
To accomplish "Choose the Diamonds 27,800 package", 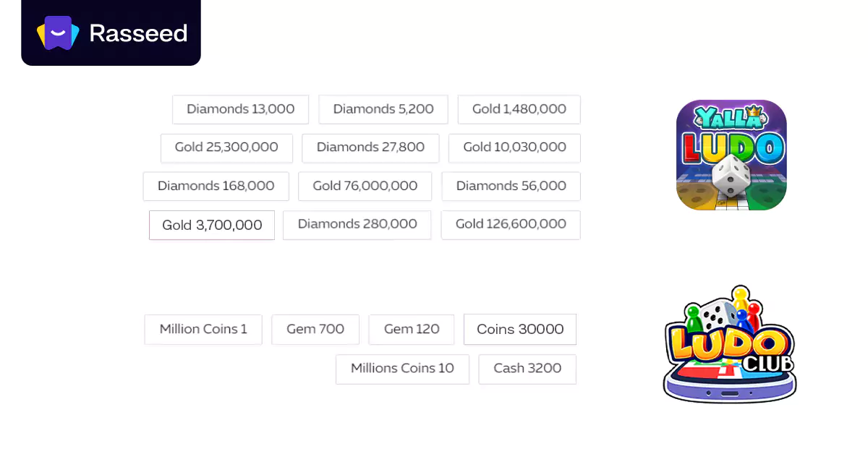I will tap(370, 147).
